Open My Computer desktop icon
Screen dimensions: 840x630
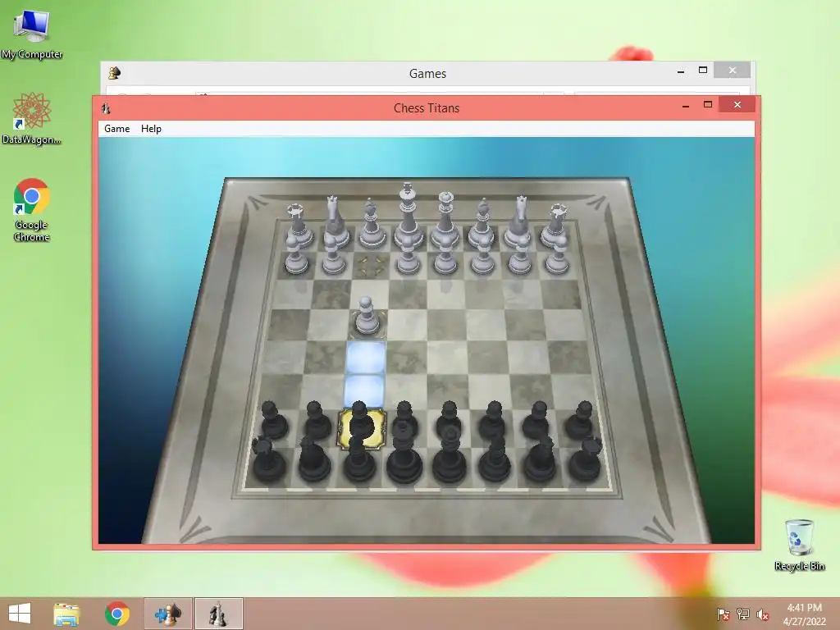point(32,34)
